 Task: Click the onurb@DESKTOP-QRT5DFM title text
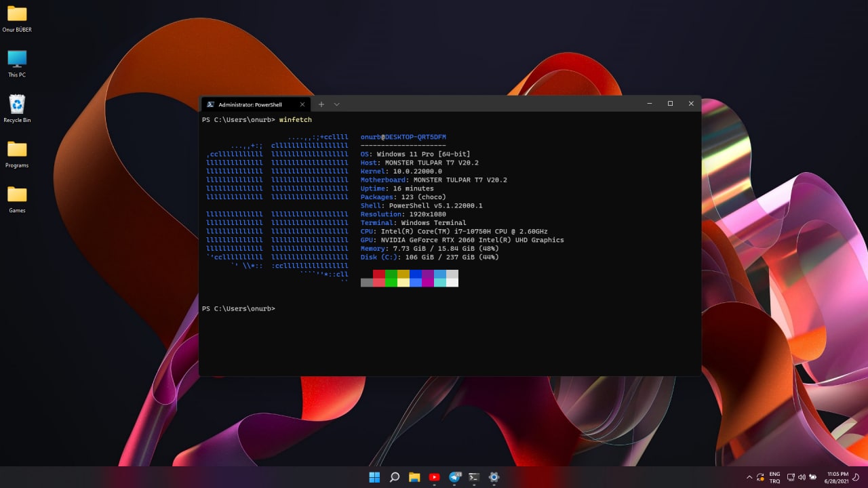pyautogui.click(x=403, y=137)
